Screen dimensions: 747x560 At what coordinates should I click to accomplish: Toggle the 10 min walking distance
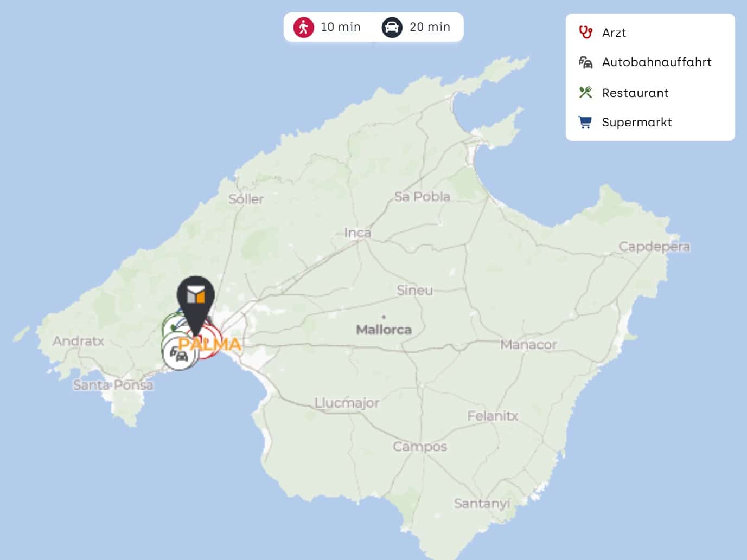(340, 27)
